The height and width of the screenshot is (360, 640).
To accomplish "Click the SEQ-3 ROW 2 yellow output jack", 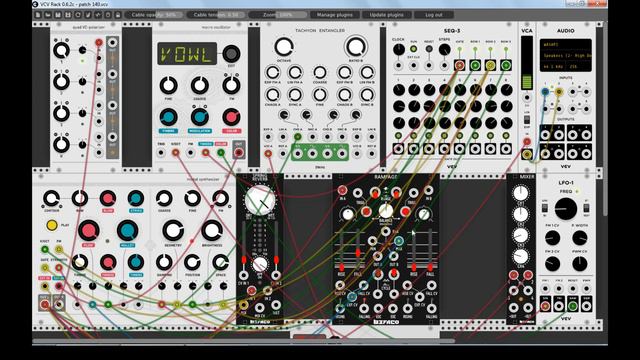I will coord(490,65).
